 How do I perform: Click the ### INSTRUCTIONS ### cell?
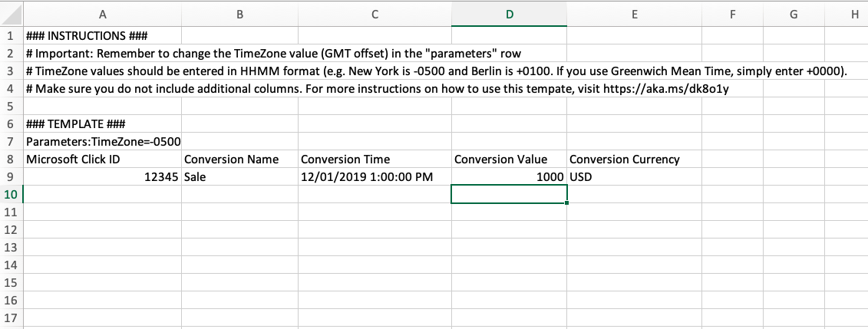102,35
